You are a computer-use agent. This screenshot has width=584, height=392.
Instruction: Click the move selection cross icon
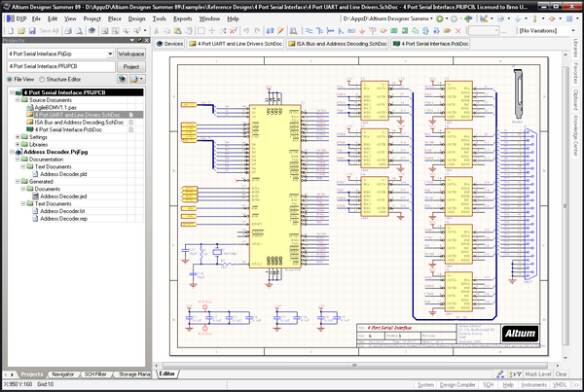coord(211,31)
